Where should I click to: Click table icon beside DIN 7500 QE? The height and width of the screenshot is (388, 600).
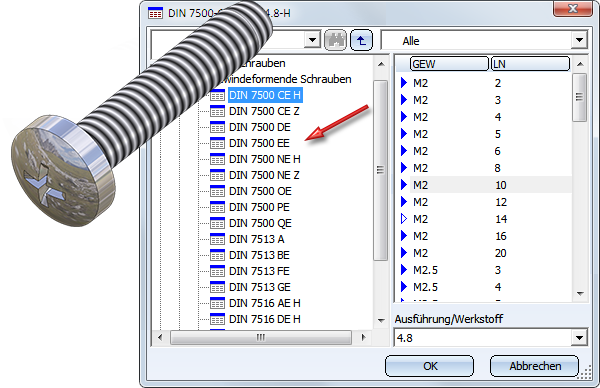point(217,223)
